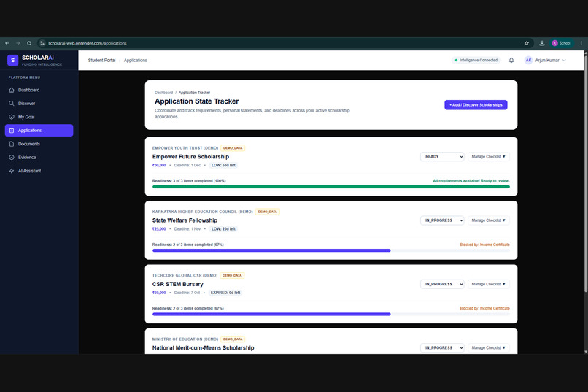588x392 pixels.
Task: Click State Welfare Fellowship readiness progress bar
Action: (x=331, y=250)
